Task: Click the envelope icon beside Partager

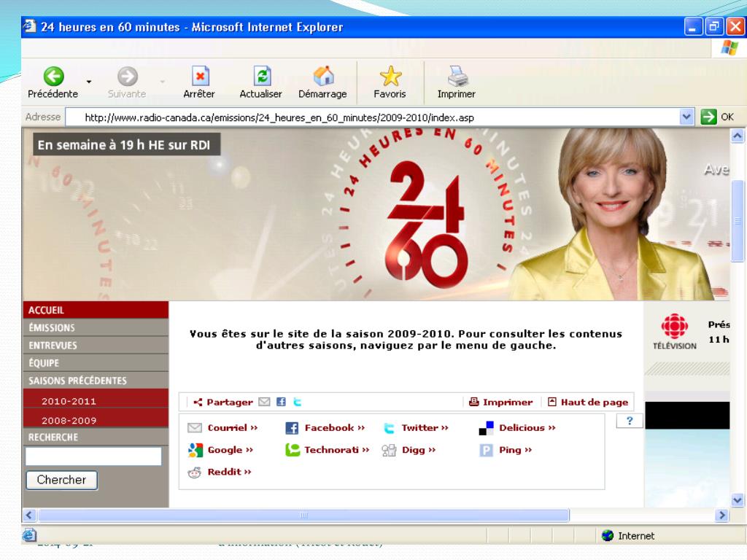Action: coord(264,402)
